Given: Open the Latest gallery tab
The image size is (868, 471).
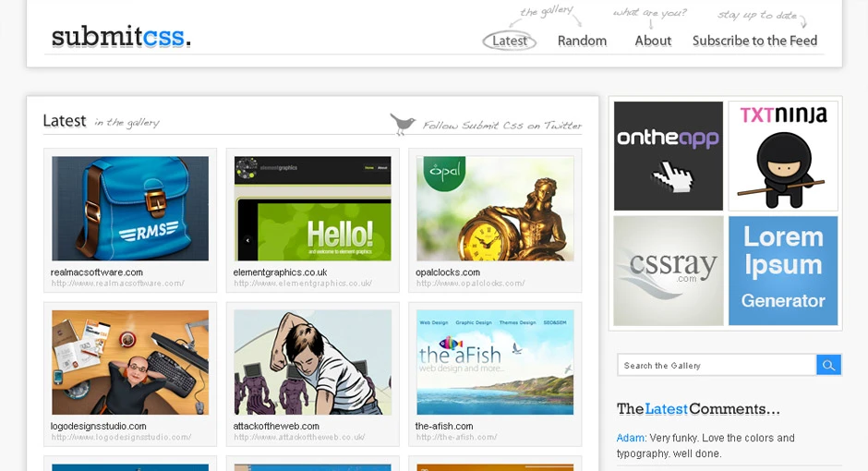Looking at the screenshot, I should 510,41.
